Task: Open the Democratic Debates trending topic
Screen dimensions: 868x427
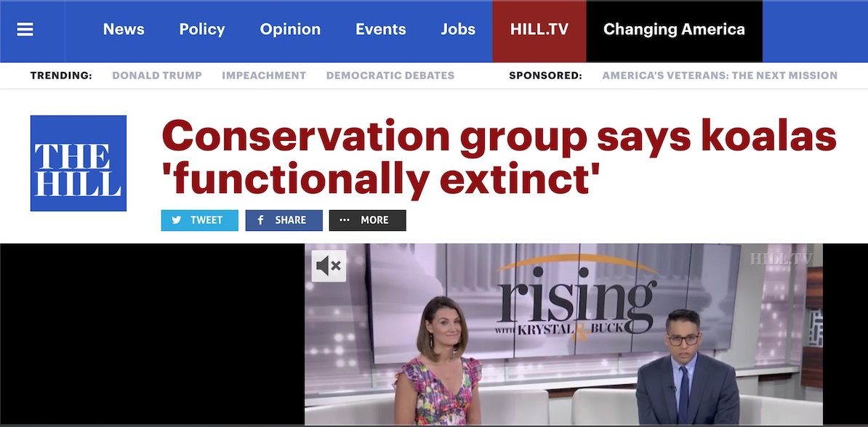Action: click(390, 76)
